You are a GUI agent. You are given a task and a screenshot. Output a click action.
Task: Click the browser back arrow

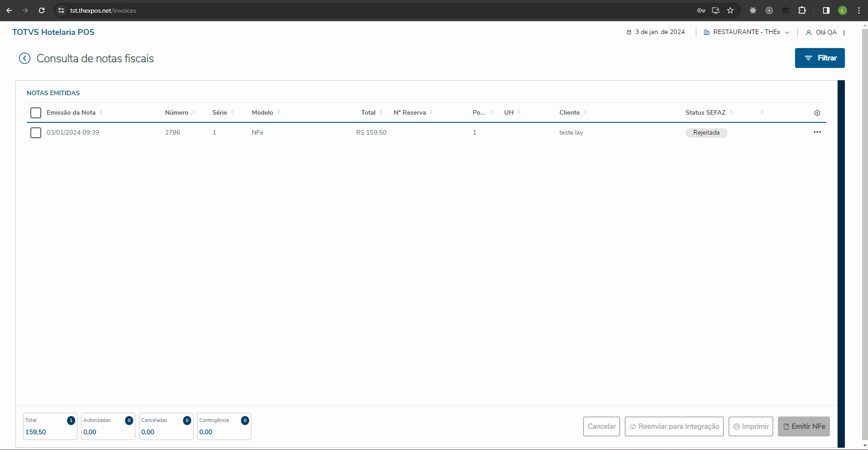9,10
